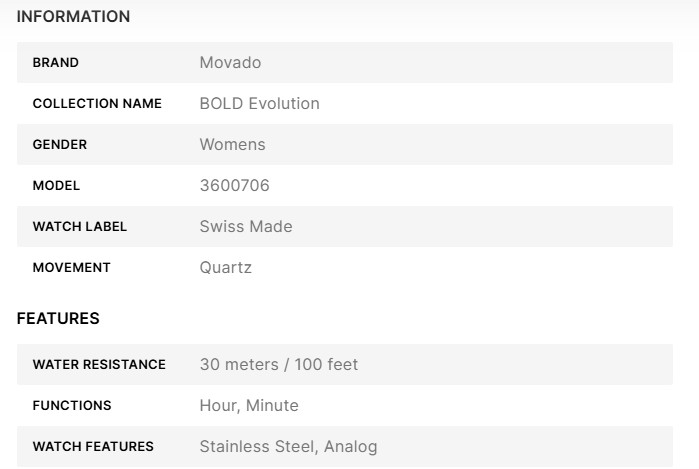The height and width of the screenshot is (469, 699).
Task: Select the BOLD Evolution collection value
Action: 259,104
